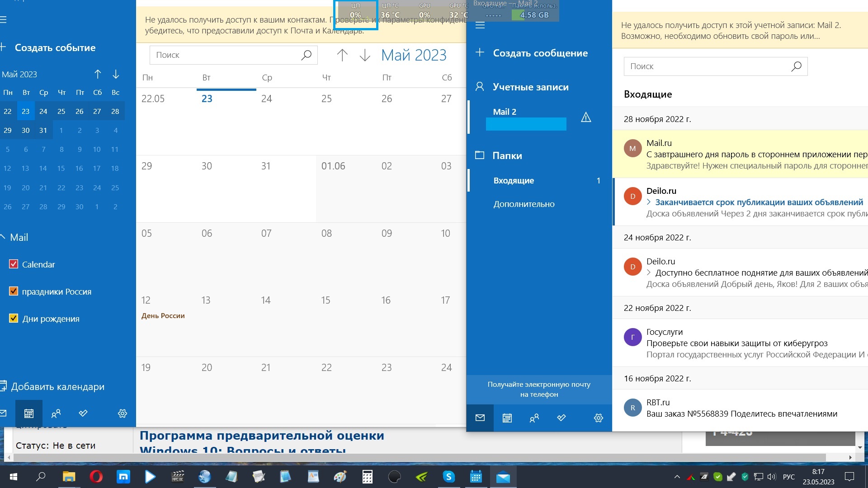Select the Входящие folder
Viewport: 868px width, 488px height.
point(514,180)
